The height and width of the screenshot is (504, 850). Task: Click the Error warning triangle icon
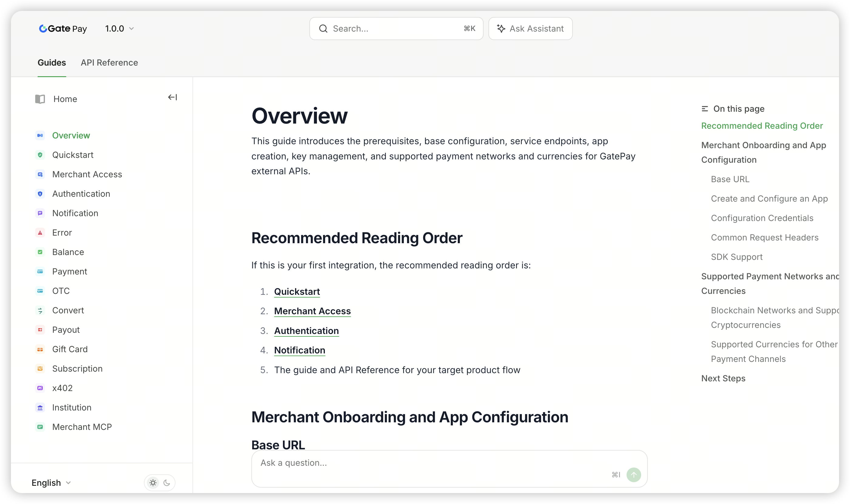click(x=40, y=233)
